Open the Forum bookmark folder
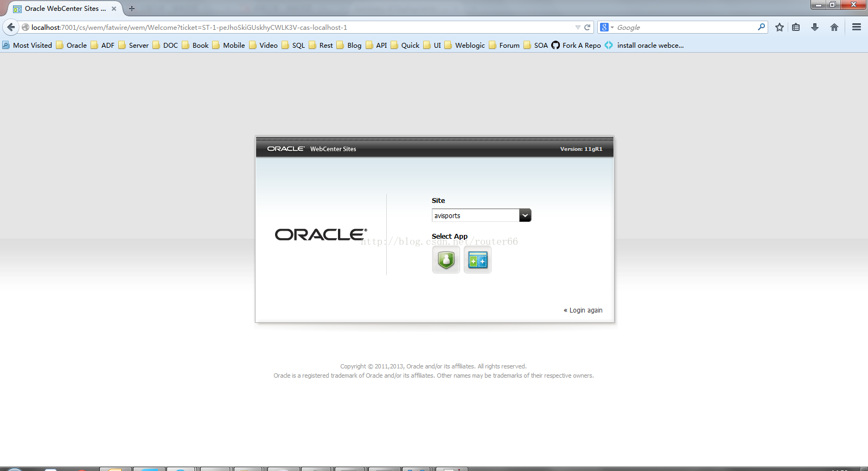Screen dimensions: 868x471 pos(504,45)
